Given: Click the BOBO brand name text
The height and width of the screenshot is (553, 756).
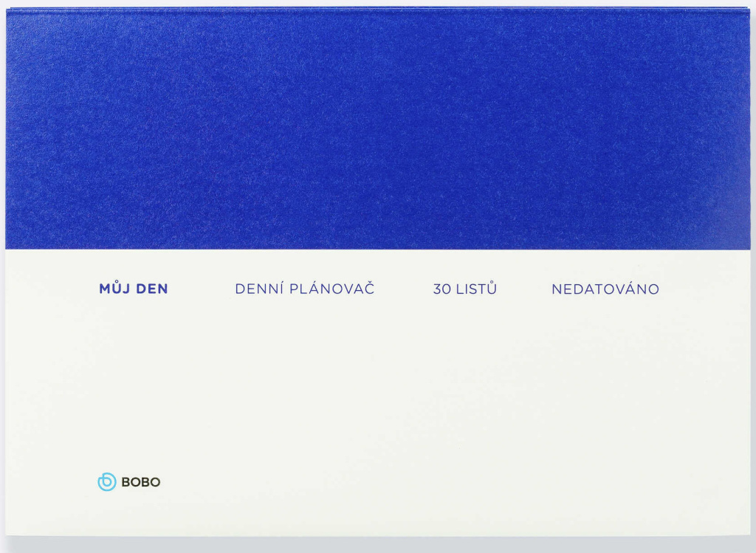Looking at the screenshot, I should point(140,482).
